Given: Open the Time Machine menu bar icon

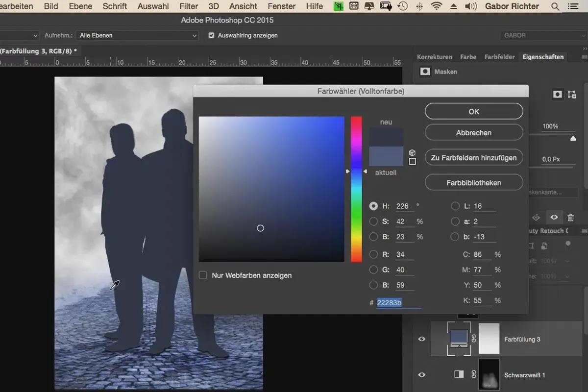Looking at the screenshot, I should tap(402, 6).
